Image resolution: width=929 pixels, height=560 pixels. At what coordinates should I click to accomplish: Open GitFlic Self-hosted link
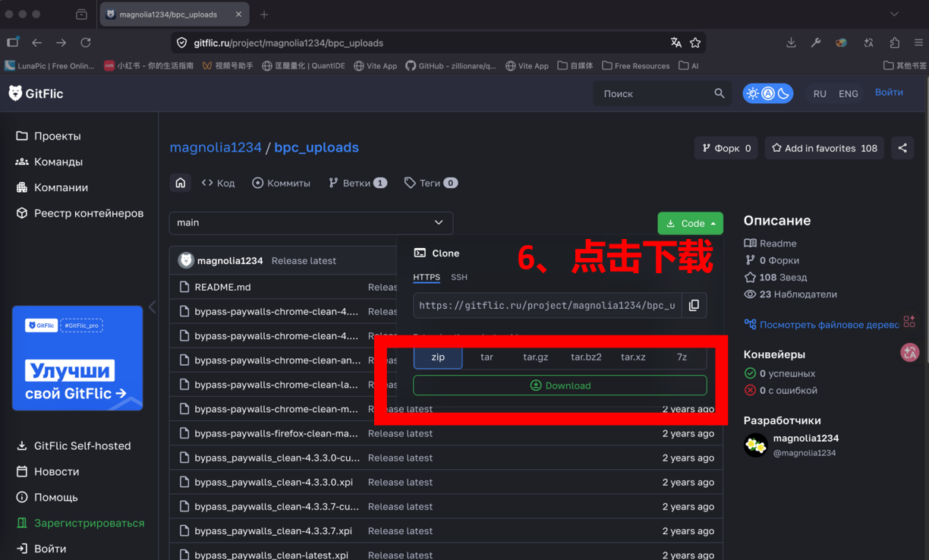73,445
